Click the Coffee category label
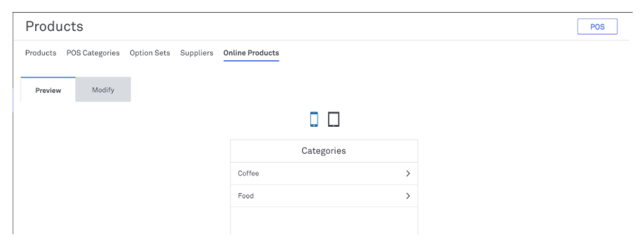 (x=249, y=174)
